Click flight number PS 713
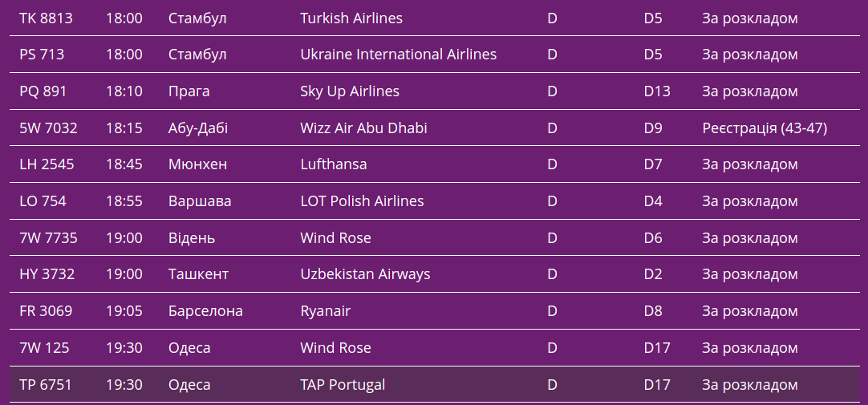The image size is (868, 405). [42, 55]
